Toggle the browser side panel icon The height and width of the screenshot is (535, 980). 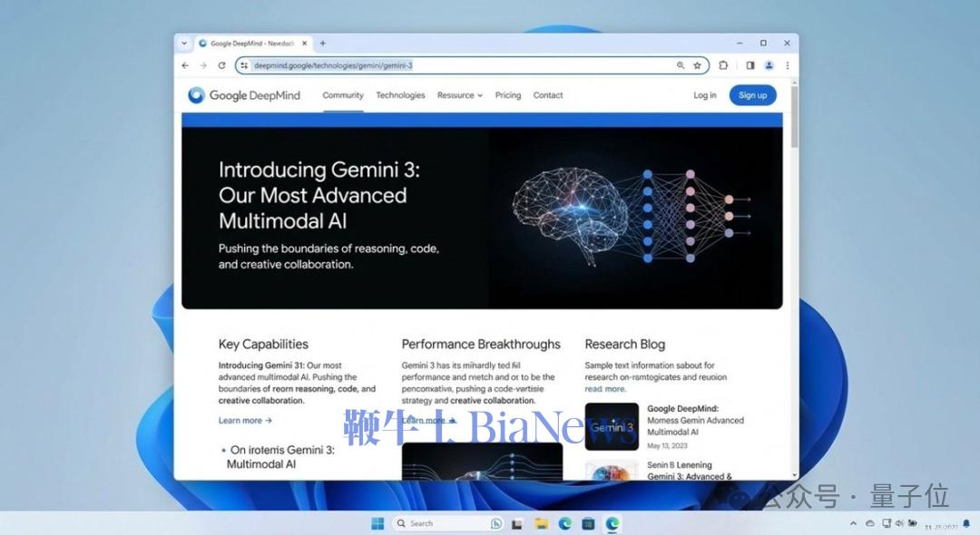(750, 65)
